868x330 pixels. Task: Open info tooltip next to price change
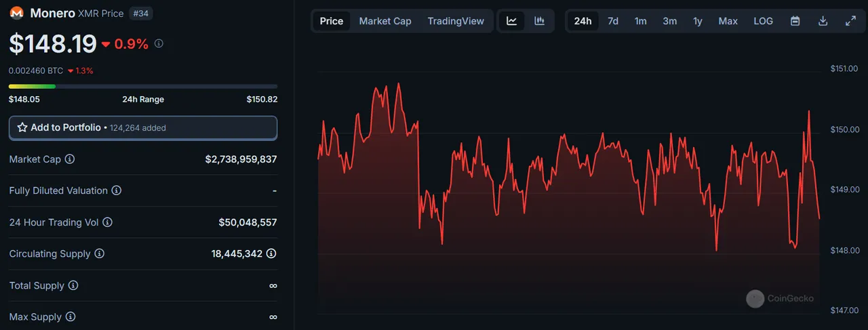click(x=159, y=44)
